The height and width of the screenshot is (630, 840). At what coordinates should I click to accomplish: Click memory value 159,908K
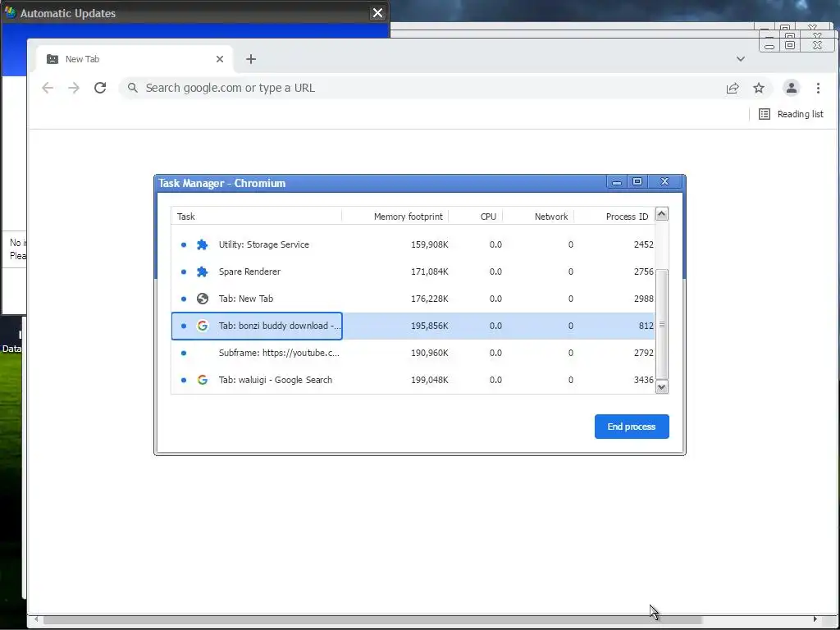coord(429,244)
